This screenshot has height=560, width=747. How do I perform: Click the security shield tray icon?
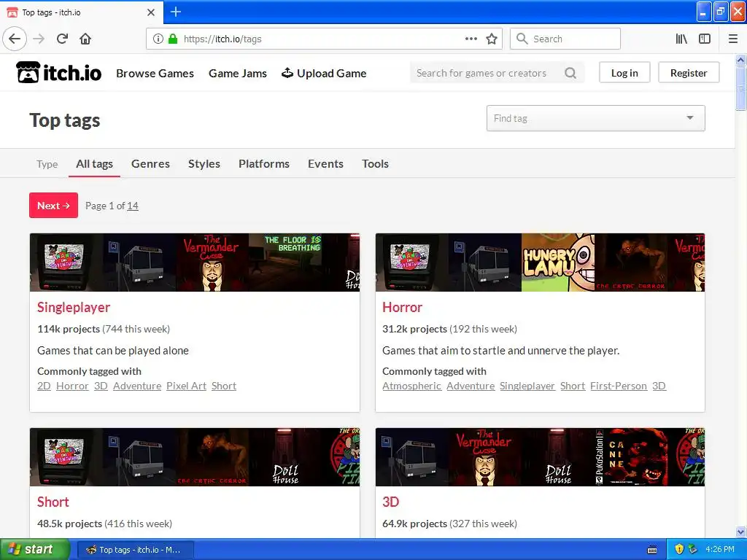679,549
